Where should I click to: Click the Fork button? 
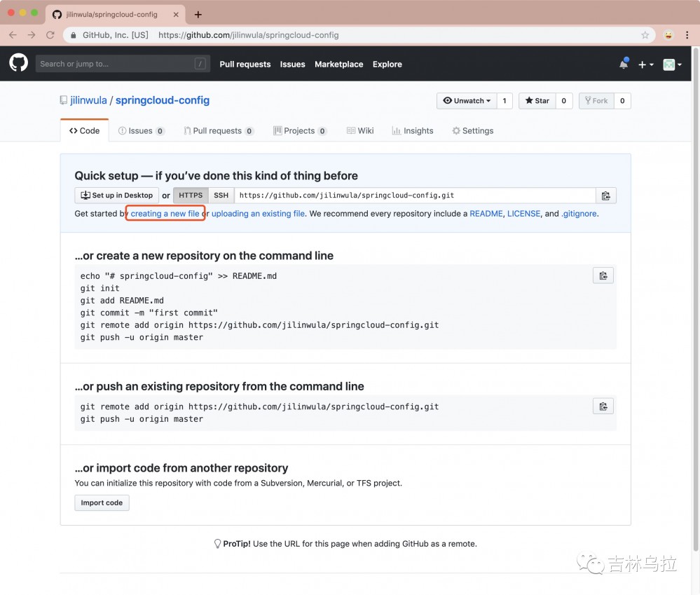coord(596,101)
